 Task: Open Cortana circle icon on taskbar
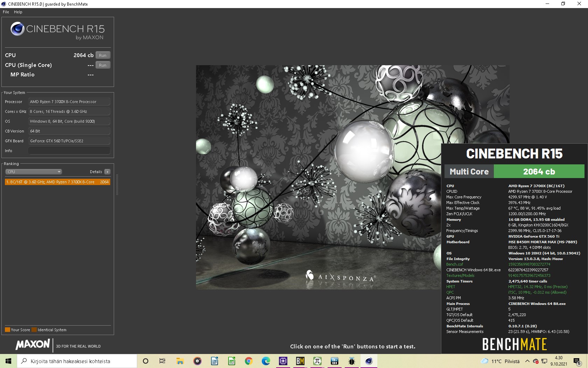(146, 361)
